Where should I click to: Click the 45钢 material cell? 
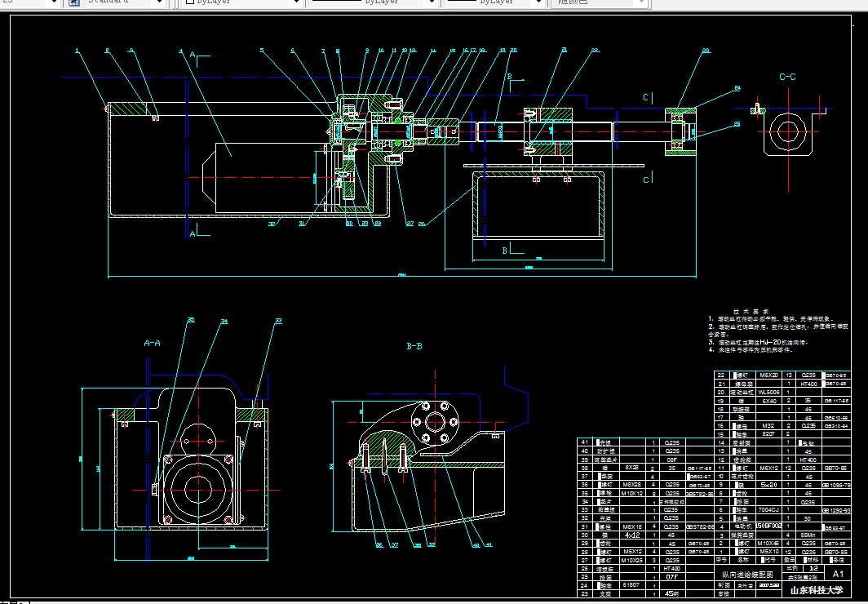[x=671, y=593]
